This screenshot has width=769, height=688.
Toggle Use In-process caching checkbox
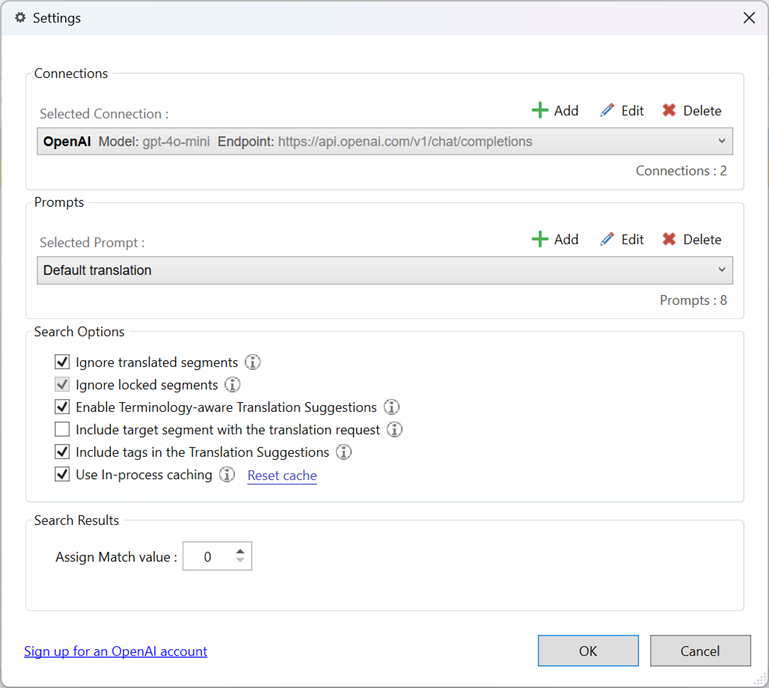[x=62, y=475]
